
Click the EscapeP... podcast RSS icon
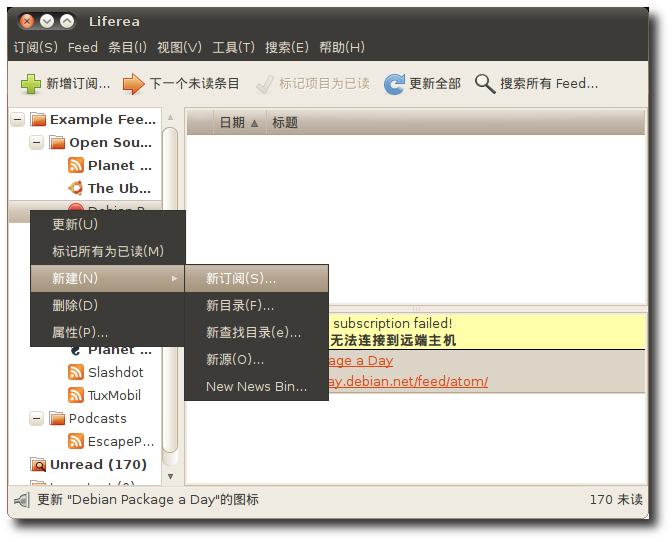pyautogui.click(x=76, y=441)
